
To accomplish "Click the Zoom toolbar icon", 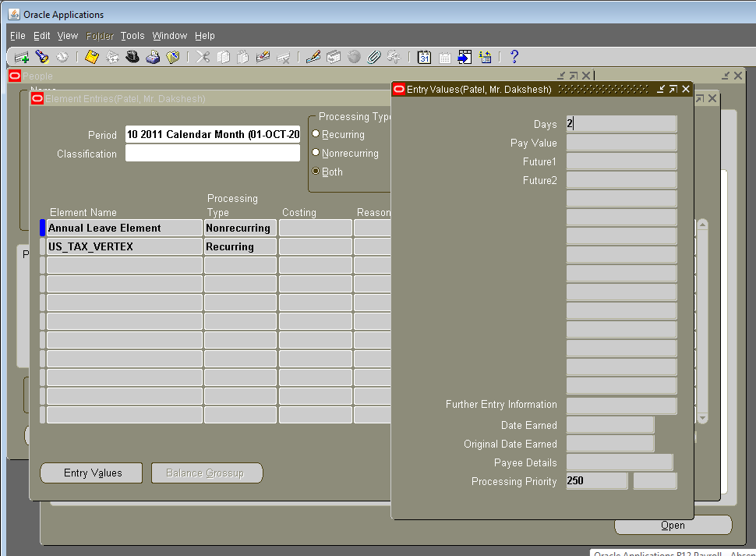I will 334,58.
